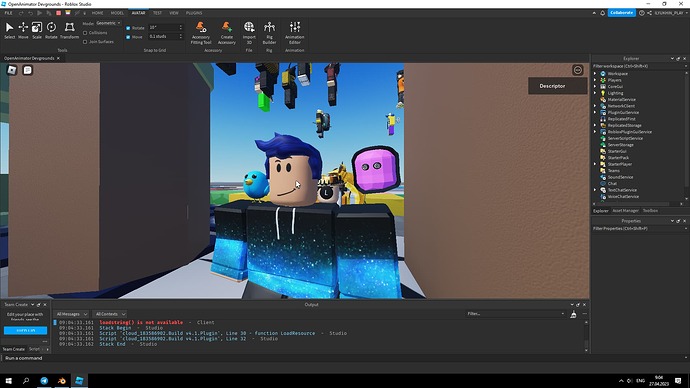Open the Windows notification center icon
Image resolution: width=690 pixels, height=388 pixels.
pos(678,381)
